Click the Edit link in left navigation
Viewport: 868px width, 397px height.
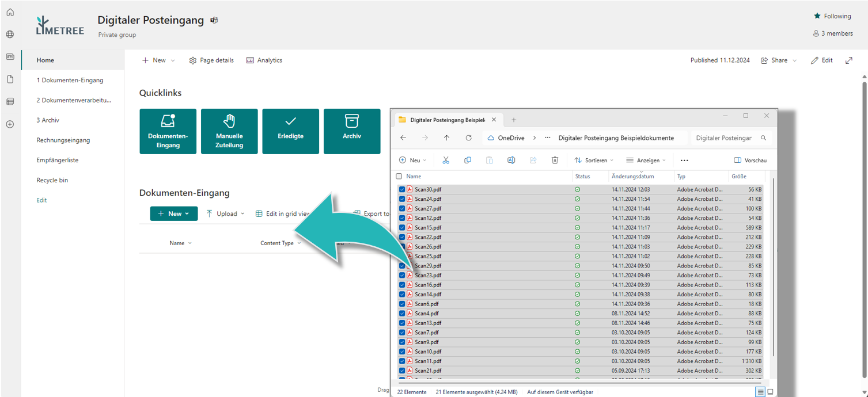(41, 200)
